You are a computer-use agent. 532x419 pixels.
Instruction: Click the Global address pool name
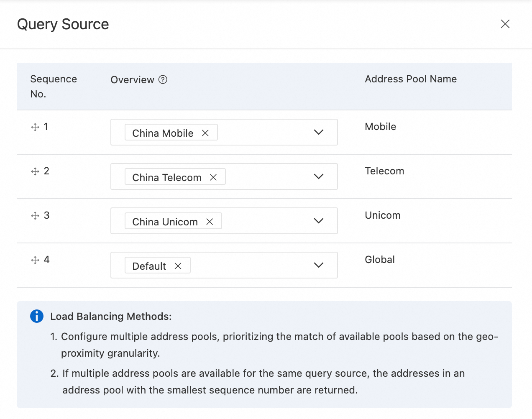pos(380,260)
